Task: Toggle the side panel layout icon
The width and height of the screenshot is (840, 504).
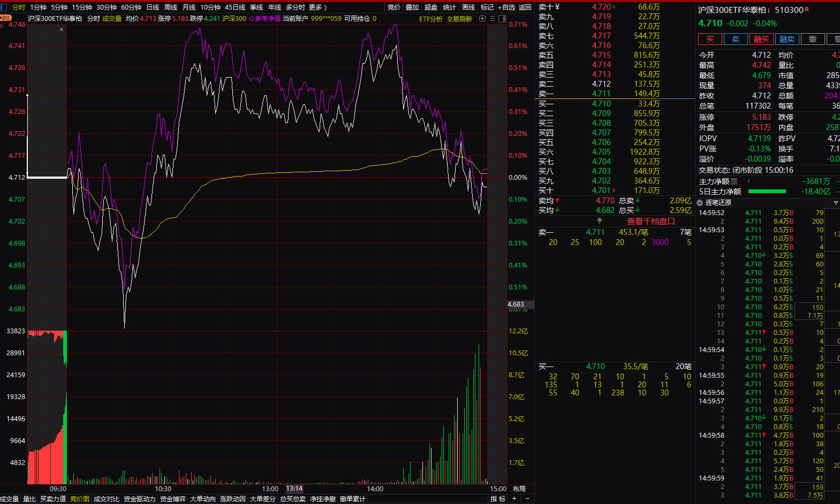Action: tap(502, 19)
